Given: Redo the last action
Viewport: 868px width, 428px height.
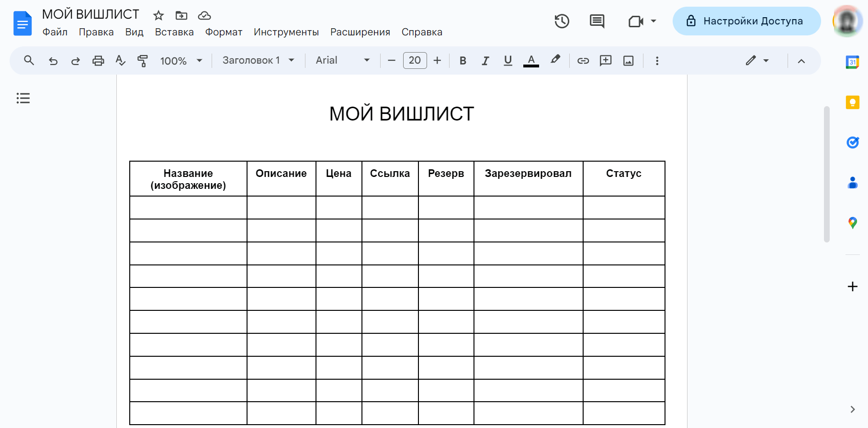Looking at the screenshot, I should click(x=76, y=61).
